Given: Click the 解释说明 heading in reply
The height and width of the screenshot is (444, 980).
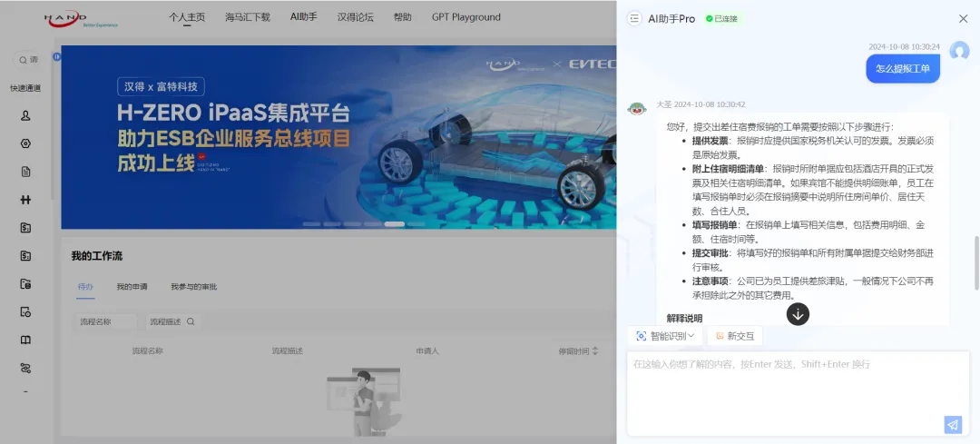Looking at the screenshot, I should [x=684, y=319].
